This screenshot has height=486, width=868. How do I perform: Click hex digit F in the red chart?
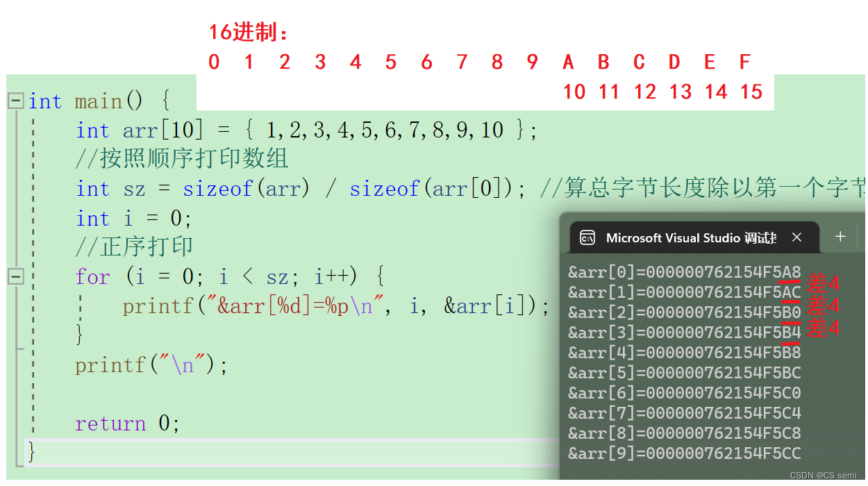[744, 62]
